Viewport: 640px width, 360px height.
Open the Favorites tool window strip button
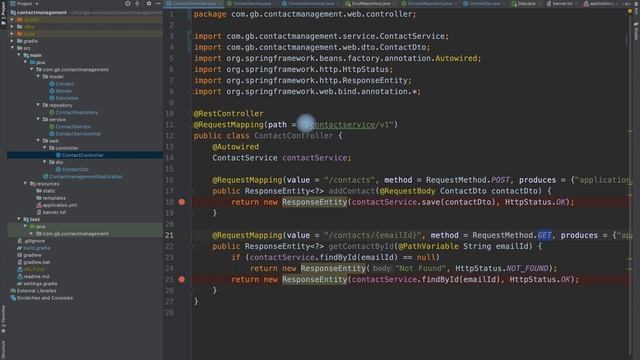pyautogui.click(x=3, y=319)
